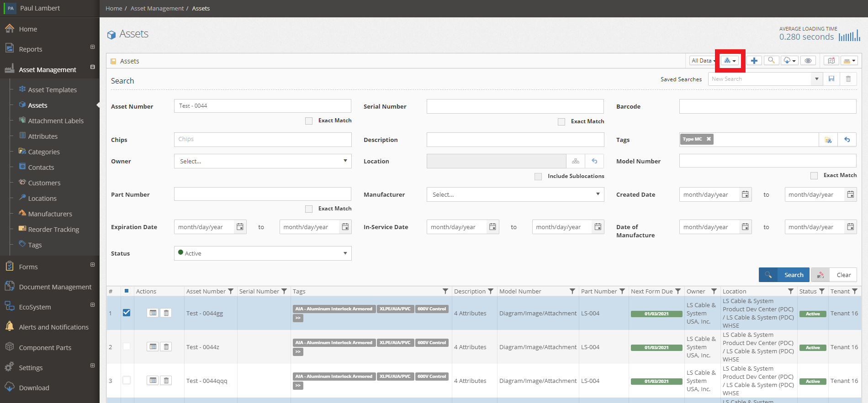868x403 pixels.
Task: Click the eye visibility icon in toolbar
Action: click(x=808, y=61)
